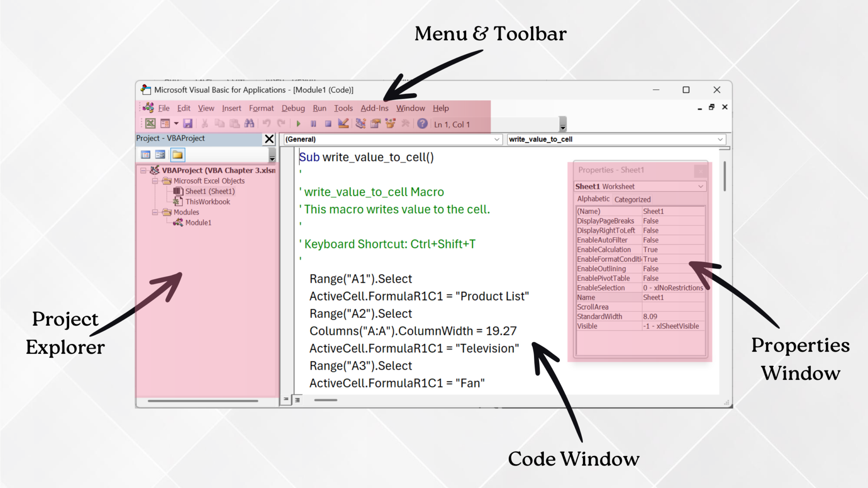
Task: Run the macro with the Run Sub icon
Action: (298, 124)
